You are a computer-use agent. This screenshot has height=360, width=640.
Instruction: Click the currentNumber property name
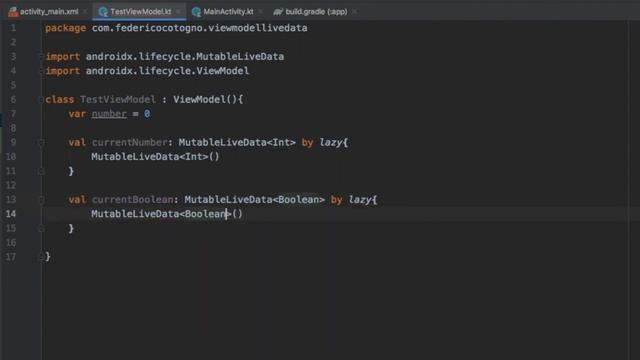129,142
